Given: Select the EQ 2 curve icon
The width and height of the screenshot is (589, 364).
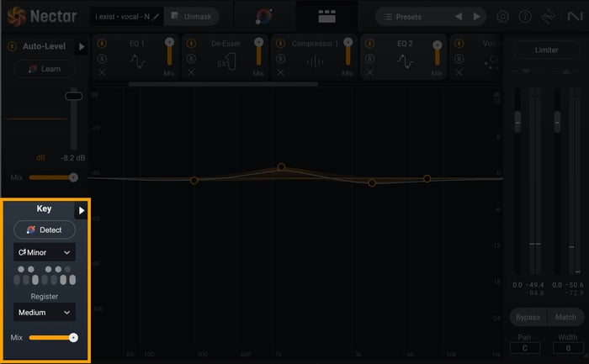Looking at the screenshot, I should click(406, 61).
